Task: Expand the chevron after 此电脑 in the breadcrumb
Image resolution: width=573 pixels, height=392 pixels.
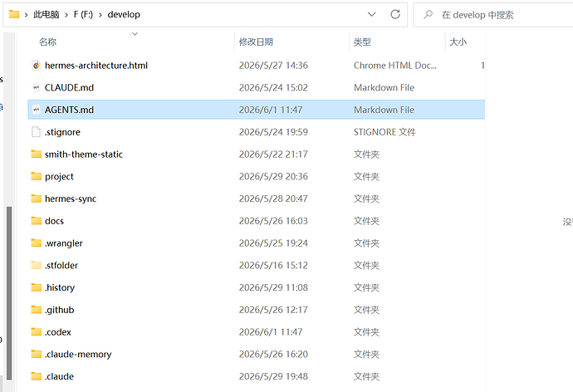Action: point(66,15)
